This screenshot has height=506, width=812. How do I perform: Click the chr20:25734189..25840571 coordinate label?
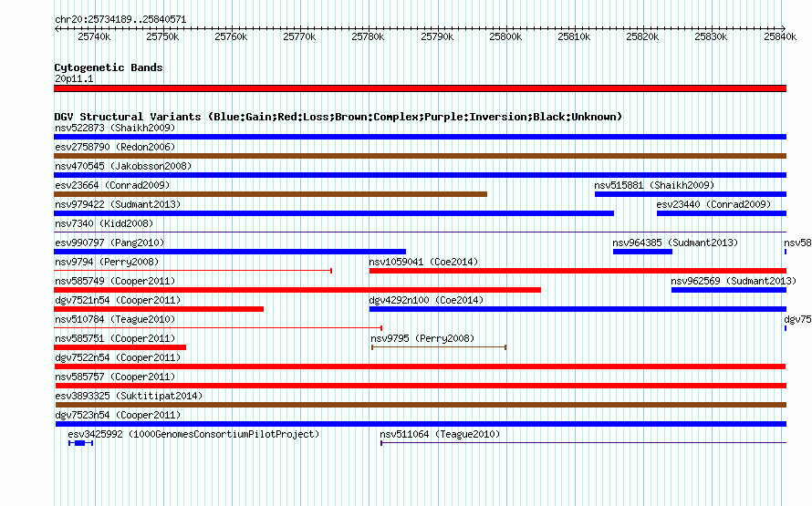[120, 19]
